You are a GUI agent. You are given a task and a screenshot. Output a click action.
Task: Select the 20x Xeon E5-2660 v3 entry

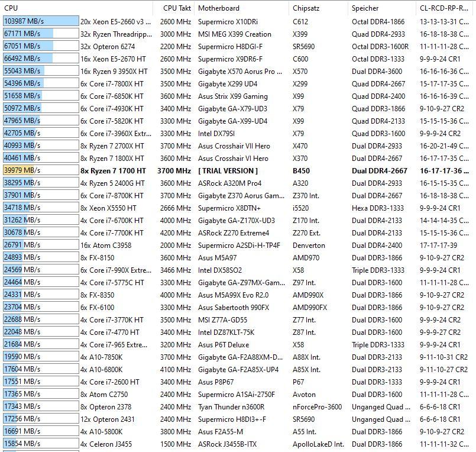(x=115, y=22)
